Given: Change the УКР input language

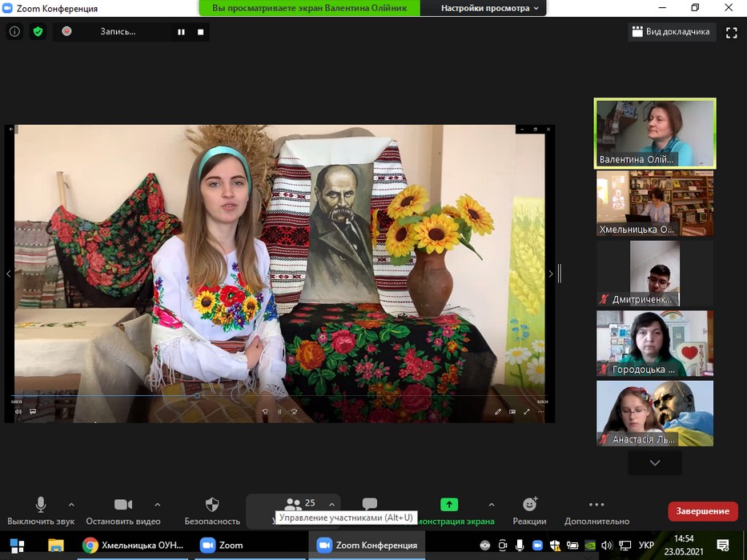Looking at the screenshot, I should click(646, 546).
